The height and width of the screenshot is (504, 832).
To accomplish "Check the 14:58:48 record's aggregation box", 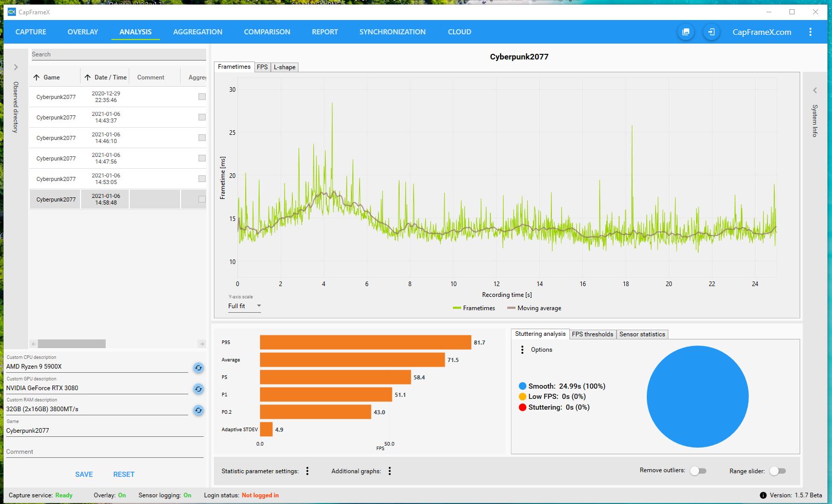I will [x=202, y=199].
